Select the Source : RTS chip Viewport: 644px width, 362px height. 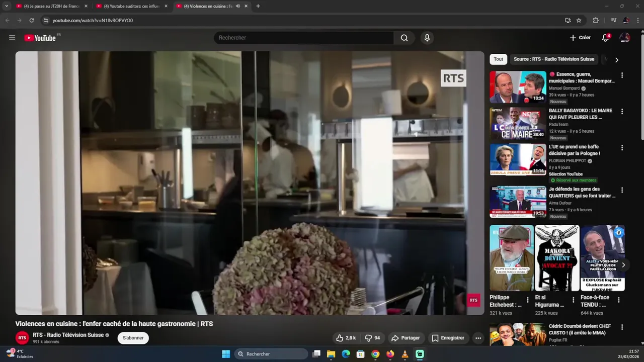tap(553, 59)
